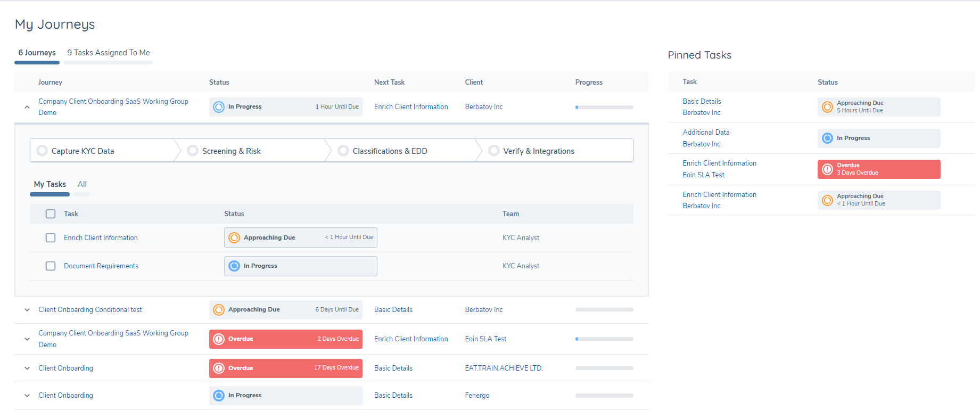Check the Enrich Client Information task checkbox
This screenshot has height=410, width=980.
coord(51,237)
